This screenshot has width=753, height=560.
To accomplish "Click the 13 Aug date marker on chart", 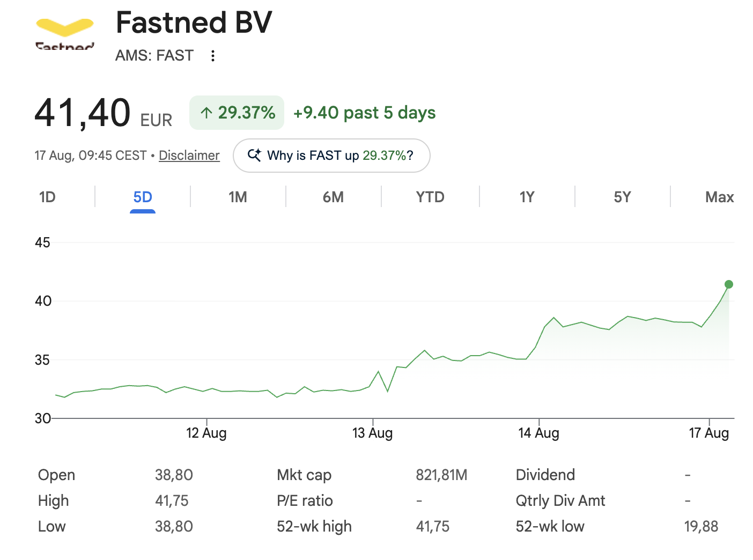I will pos(372,433).
